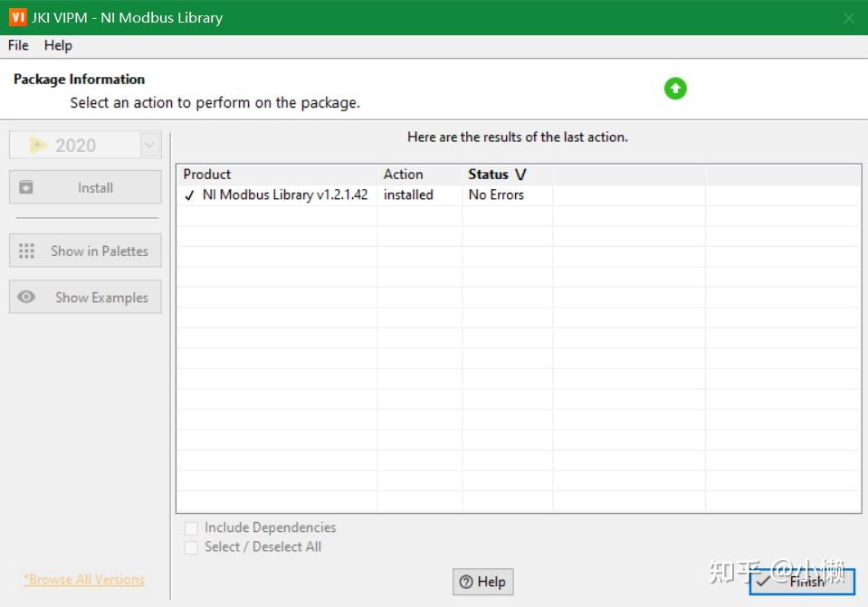The width and height of the screenshot is (868, 607).
Task: Click Show in Palettes button
Action: tap(85, 251)
